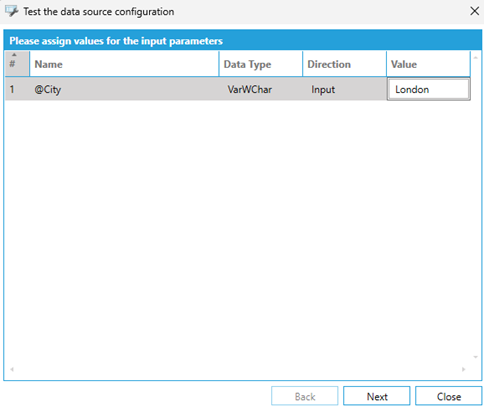
Task: Select the @City parameter name cell
Action: tap(124, 89)
